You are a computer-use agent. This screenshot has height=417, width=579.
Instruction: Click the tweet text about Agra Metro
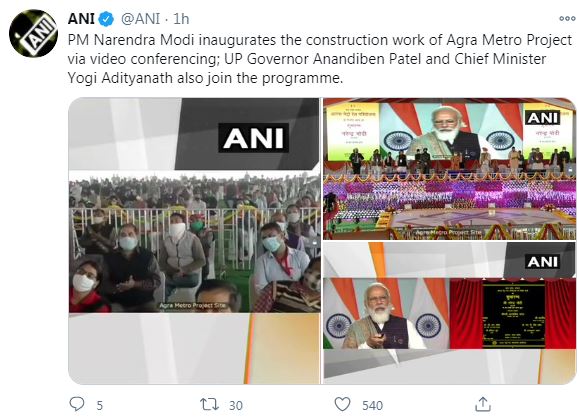click(320, 59)
